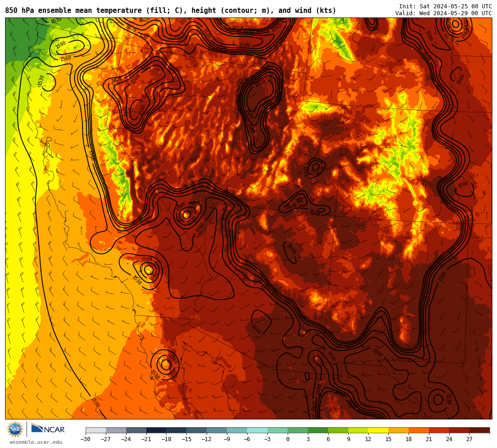
Task: Click the -21 colorbar tick label
Action: (146, 439)
